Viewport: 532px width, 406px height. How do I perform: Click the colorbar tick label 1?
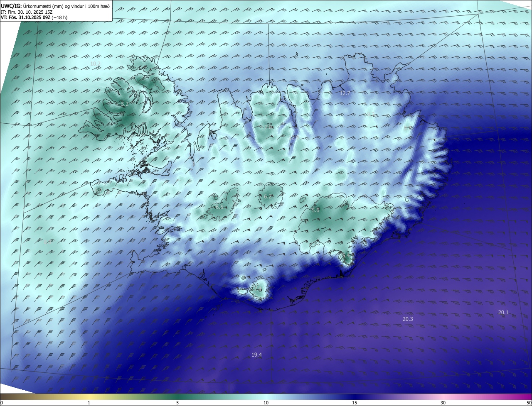point(89,403)
